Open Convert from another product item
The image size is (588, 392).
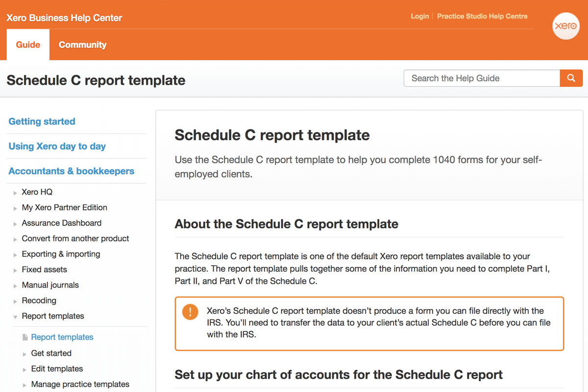75,239
